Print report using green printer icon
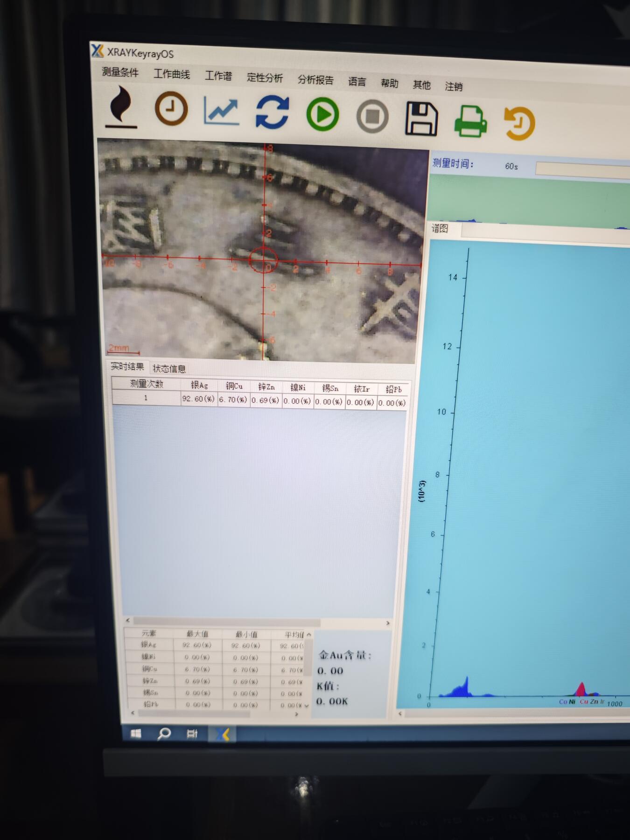This screenshot has width=630, height=840. [471, 121]
